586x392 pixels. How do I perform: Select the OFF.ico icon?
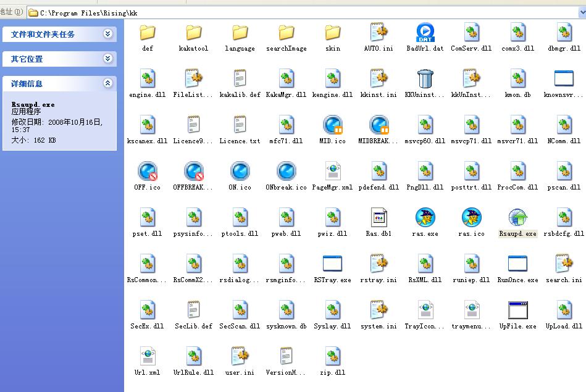(147, 171)
